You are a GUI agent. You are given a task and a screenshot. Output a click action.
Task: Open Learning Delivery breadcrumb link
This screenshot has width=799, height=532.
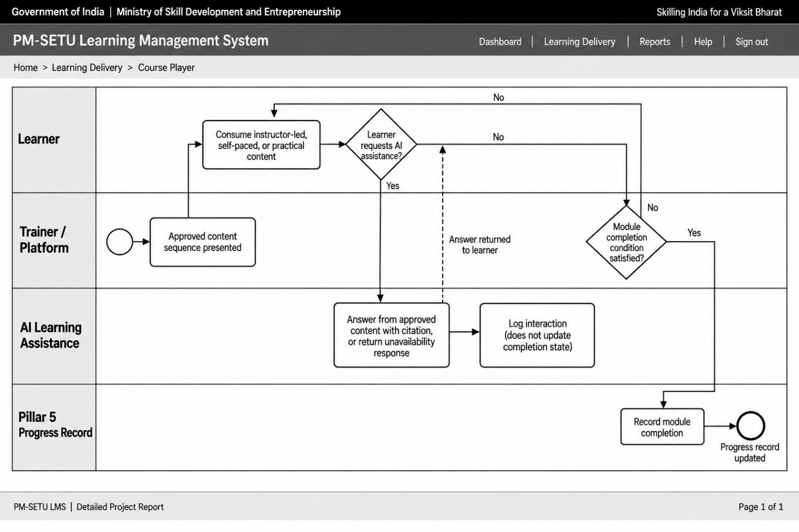point(87,67)
